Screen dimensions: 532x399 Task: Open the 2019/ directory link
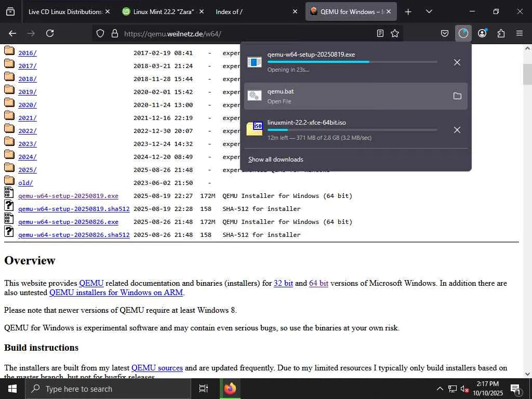pyautogui.click(x=28, y=92)
